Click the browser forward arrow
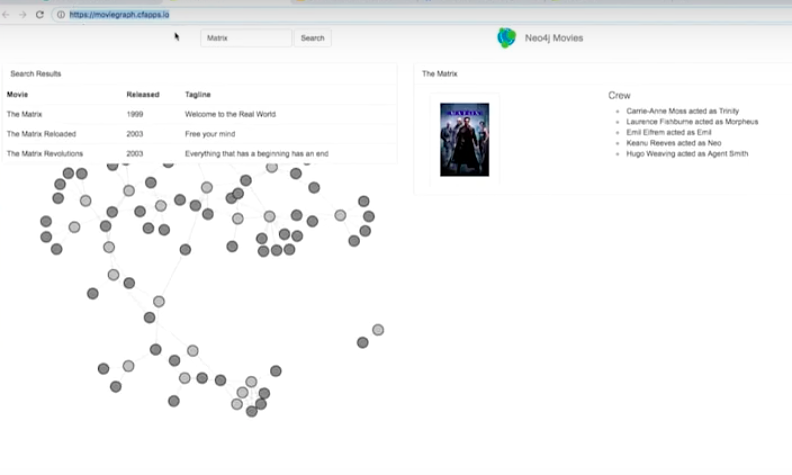The image size is (792, 475). click(x=23, y=15)
